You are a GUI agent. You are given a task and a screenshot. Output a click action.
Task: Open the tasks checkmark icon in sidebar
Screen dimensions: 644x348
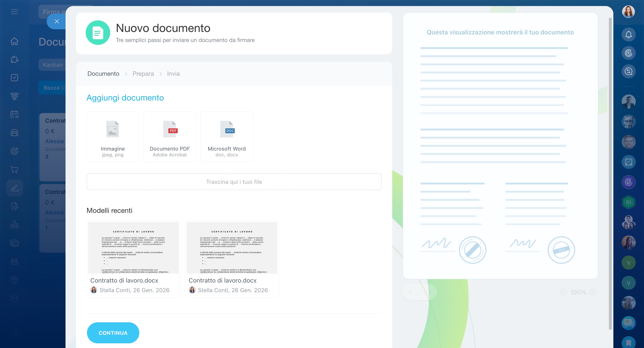pos(14,78)
